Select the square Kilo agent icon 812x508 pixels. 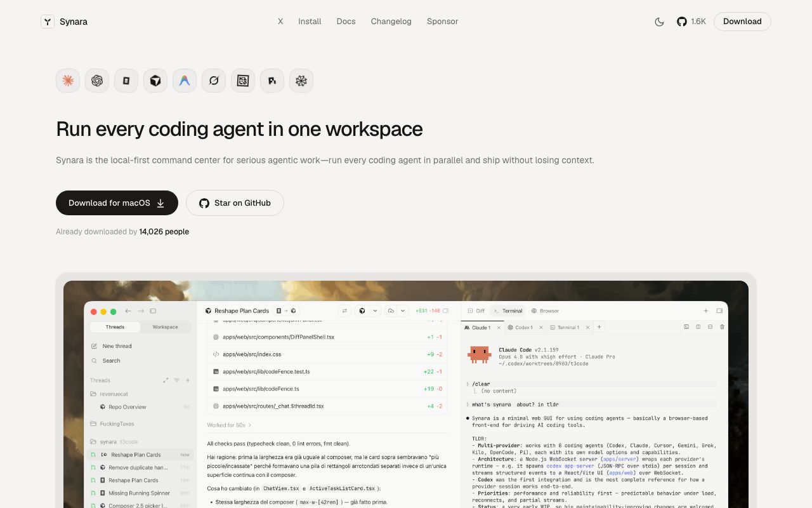point(243,81)
